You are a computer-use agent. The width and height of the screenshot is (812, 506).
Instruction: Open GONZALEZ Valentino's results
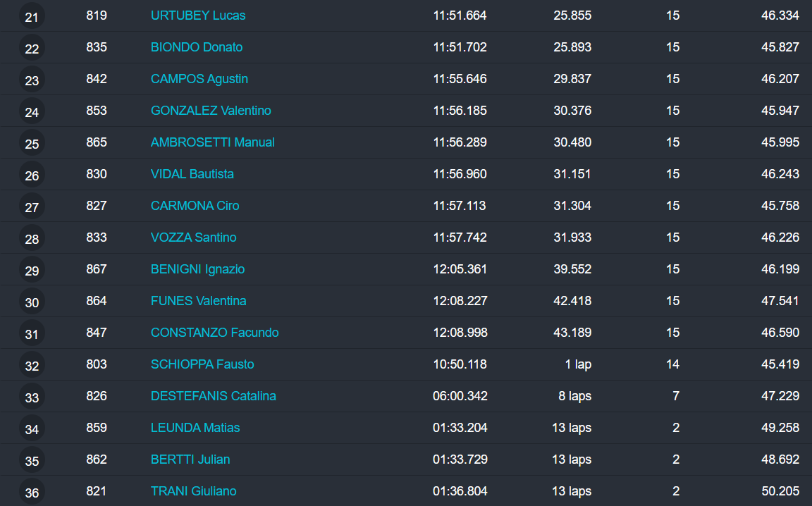click(x=211, y=111)
